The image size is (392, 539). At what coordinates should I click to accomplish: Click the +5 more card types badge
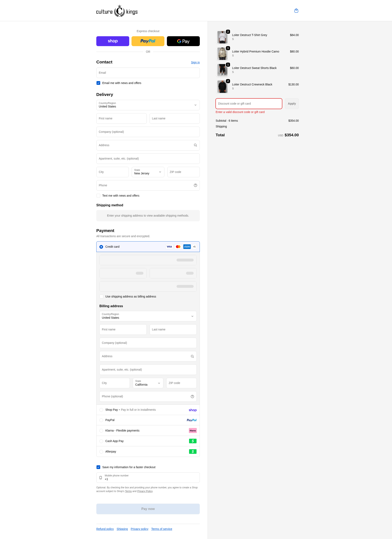(194, 247)
